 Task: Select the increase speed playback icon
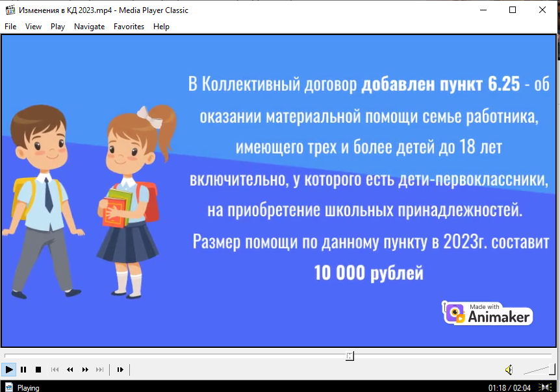(84, 369)
